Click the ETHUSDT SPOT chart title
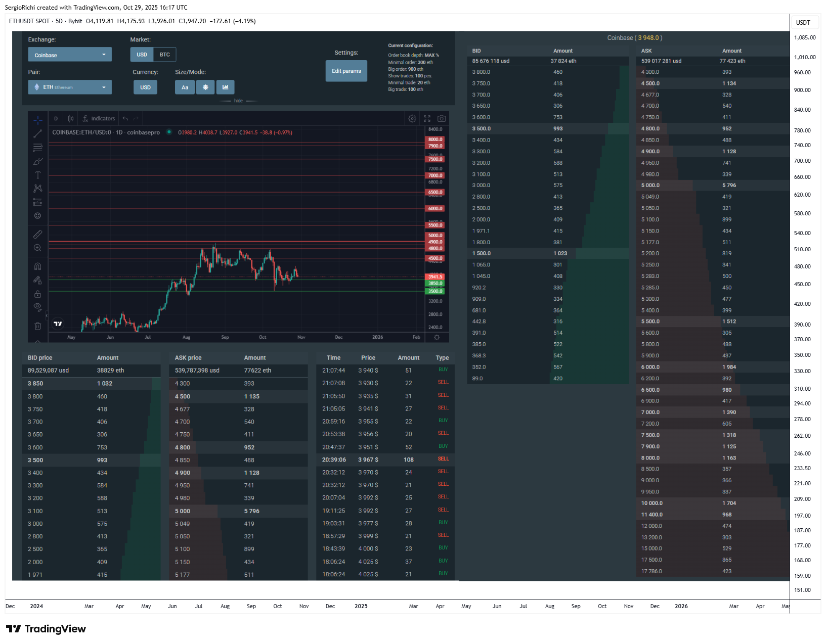Viewport: 826px width, 644px height. (29, 21)
